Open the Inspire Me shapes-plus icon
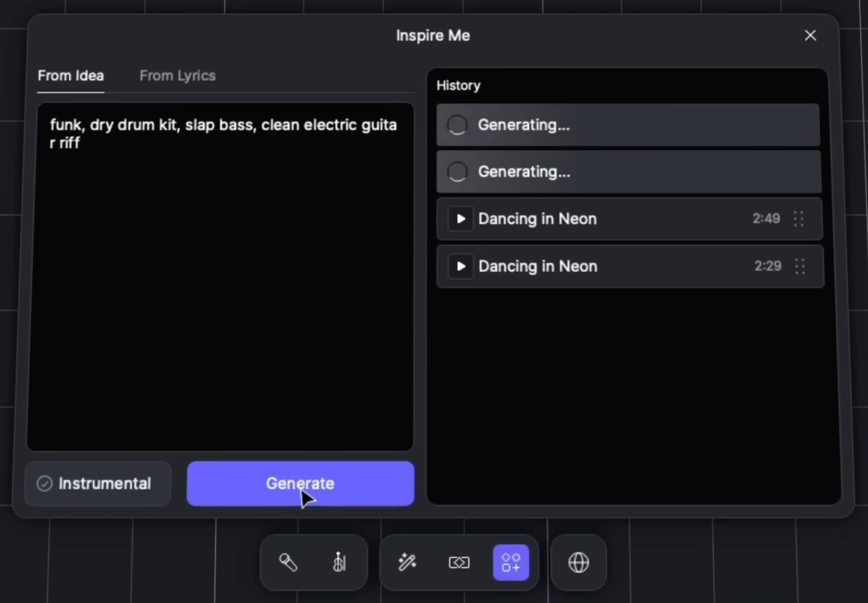 [511, 562]
